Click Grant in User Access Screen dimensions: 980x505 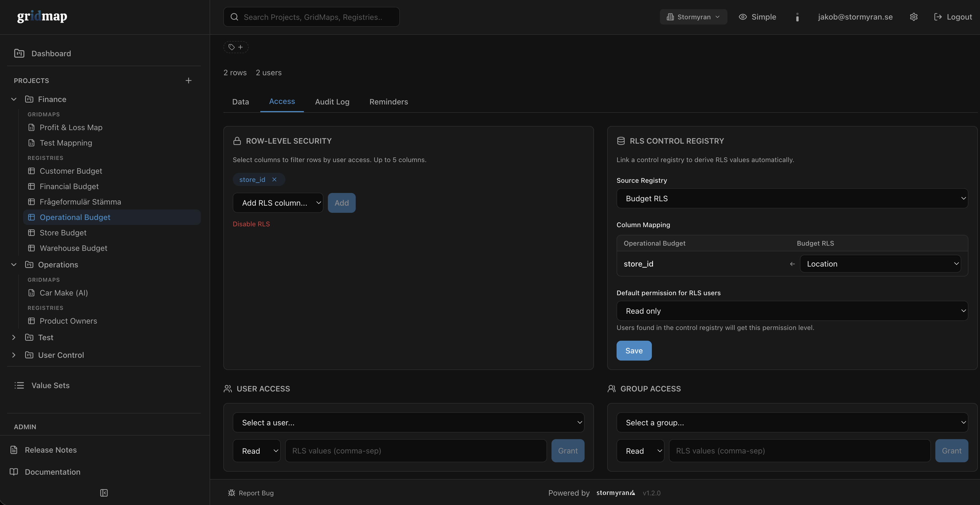click(x=567, y=451)
